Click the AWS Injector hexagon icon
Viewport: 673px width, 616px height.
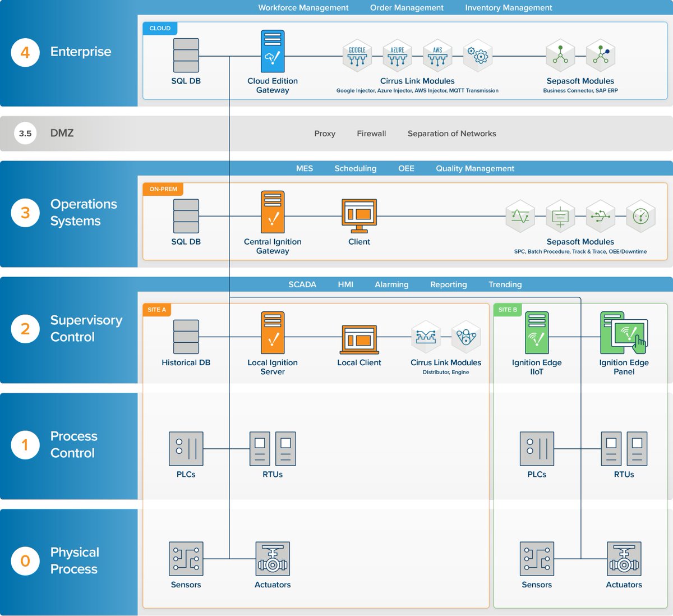click(x=437, y=56)
